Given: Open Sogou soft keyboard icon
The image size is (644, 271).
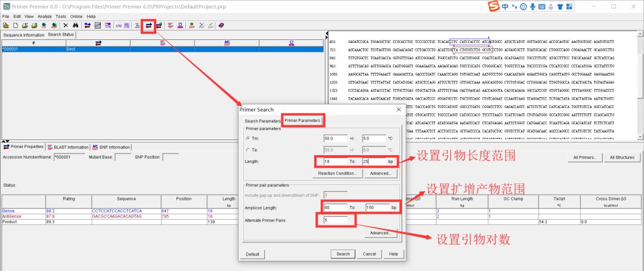Looking at the screenshot, I should pyautogui.click(x=541, y=7).
